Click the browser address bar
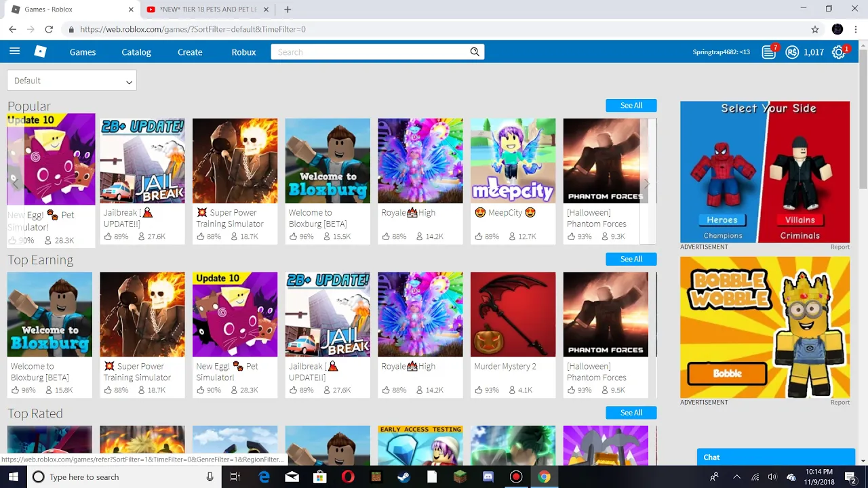This screenshot has height=488, width=868. tap(434, 29)
